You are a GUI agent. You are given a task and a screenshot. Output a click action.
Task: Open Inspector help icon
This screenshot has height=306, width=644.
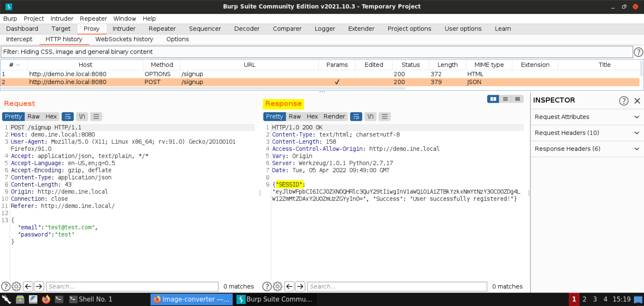click(x=624, y=100)
